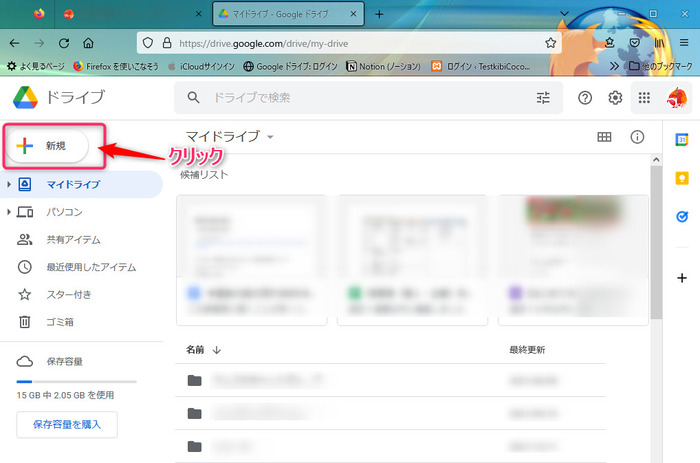Click the 最終更新 column header
Viewport: 700px width, 463px height.
point(527,350)
